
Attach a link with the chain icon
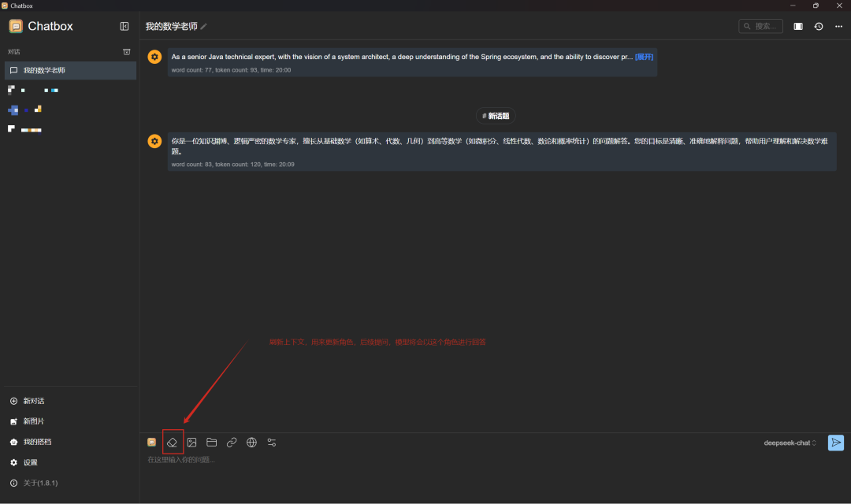[x=232, y=443]
